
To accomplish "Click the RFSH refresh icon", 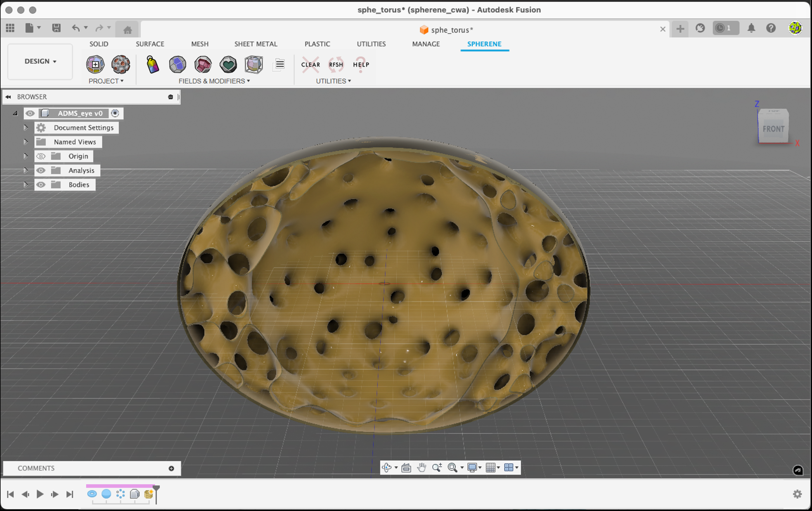I will coord(336,64).
